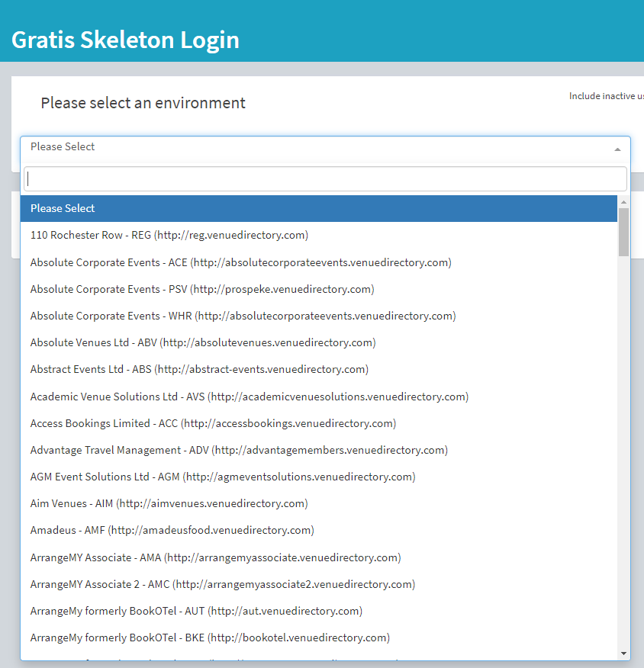644x668 pixels.
Task: Click the dropdown list scroll up arrow
Action: coord(623,202)
